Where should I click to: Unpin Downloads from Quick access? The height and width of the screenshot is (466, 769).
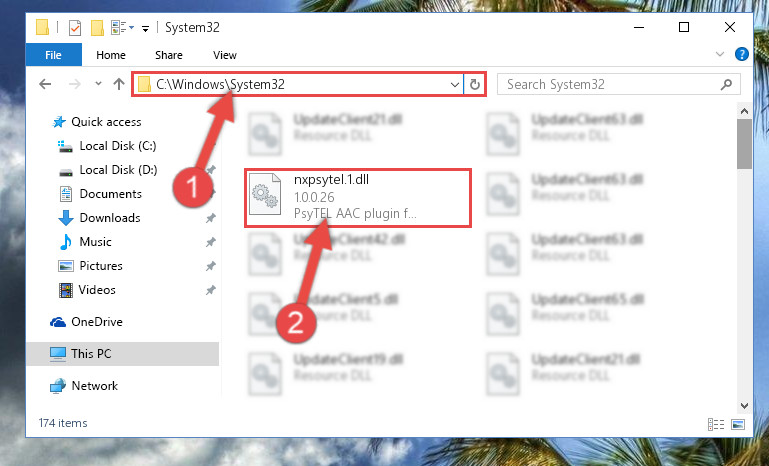210,218
